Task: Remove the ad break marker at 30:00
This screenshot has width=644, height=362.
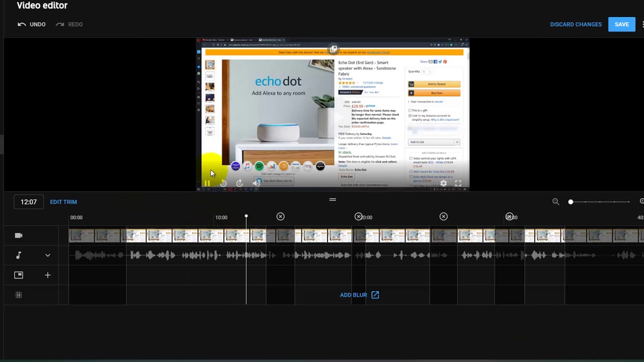Action: [510, 216]
